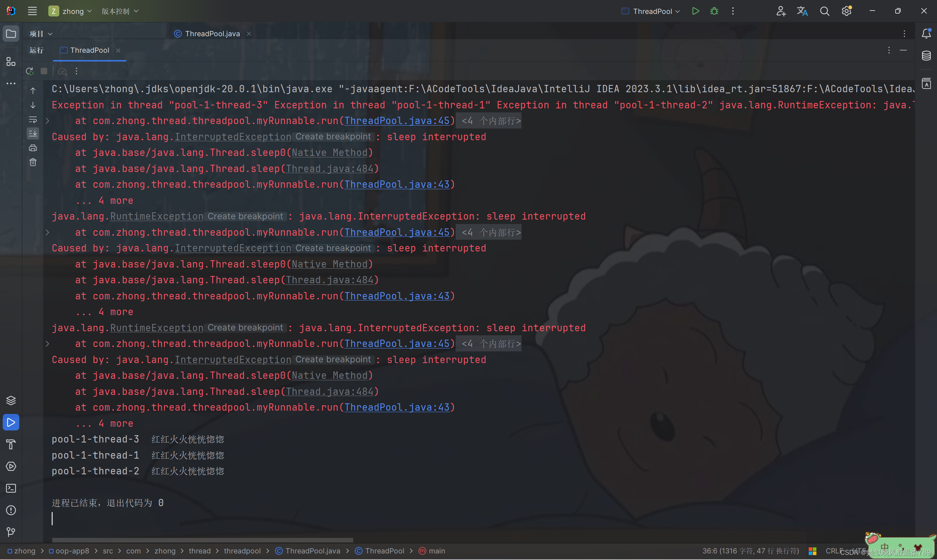Hide the Run tool window
Viewport: 937px width, 560px height.
coord(903,50)
